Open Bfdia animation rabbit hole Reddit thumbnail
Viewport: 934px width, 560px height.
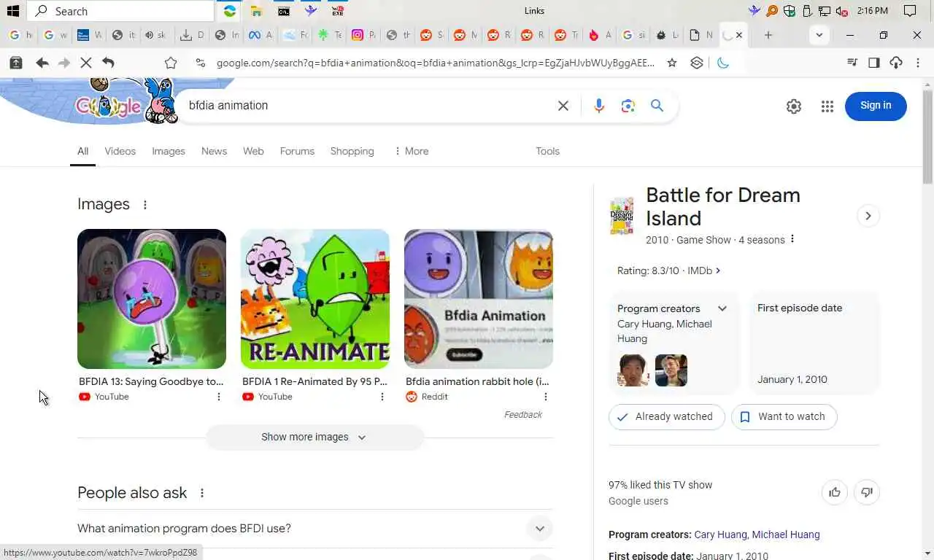point(479,299)
